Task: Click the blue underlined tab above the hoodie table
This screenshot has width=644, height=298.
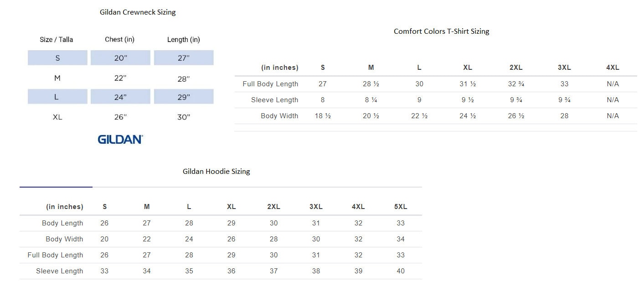Action: point(56,187)
